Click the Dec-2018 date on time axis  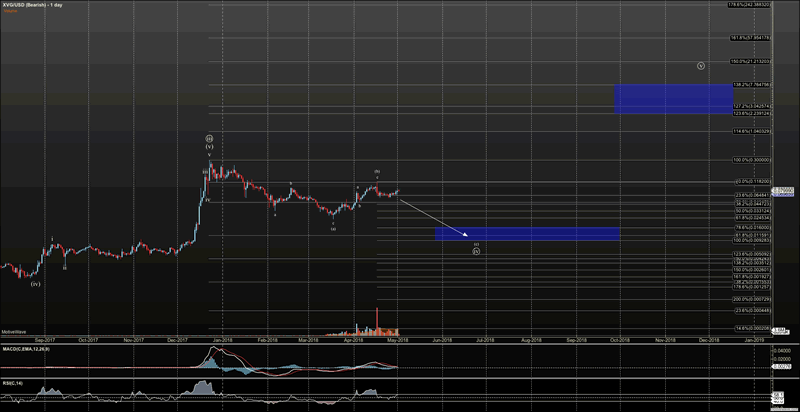pyautogui.click(x=709, y=339)
